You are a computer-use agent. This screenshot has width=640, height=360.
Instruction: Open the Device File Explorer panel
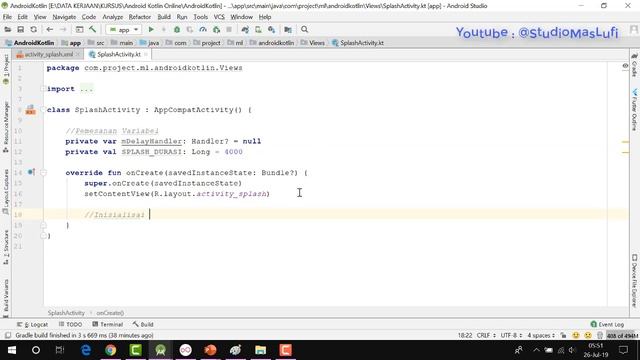tap(635, 281)
